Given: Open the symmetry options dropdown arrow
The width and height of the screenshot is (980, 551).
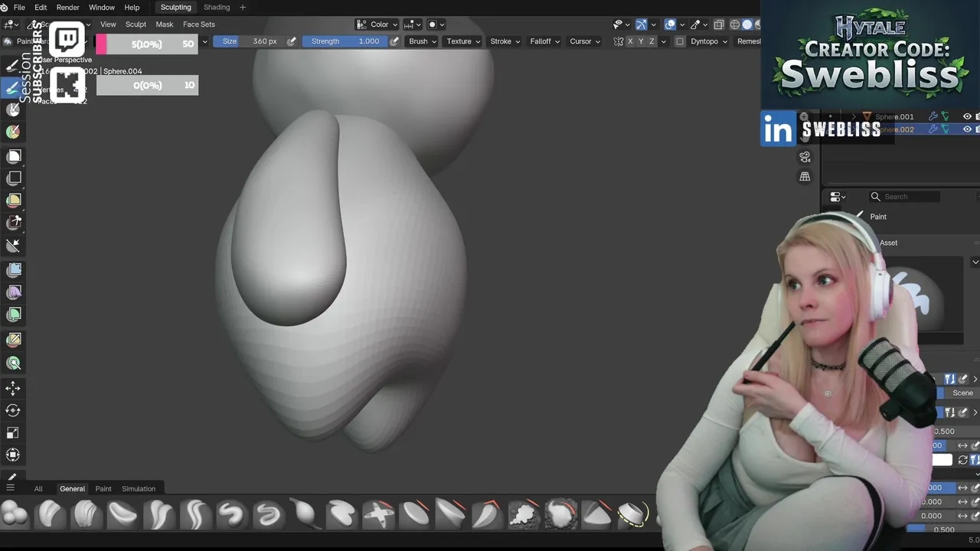Looking at the screenshot, I should [663, 41].
